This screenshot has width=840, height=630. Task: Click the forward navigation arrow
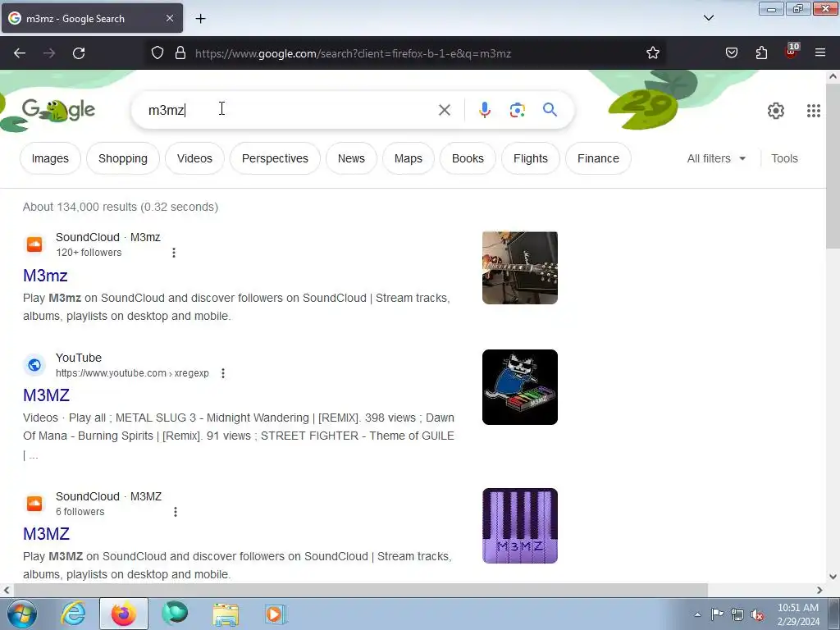click(x=49, y=53)
